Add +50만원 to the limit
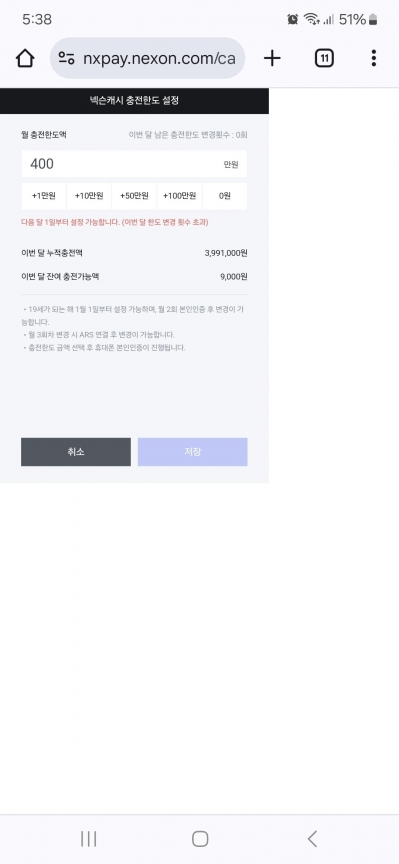 [134, 196]
